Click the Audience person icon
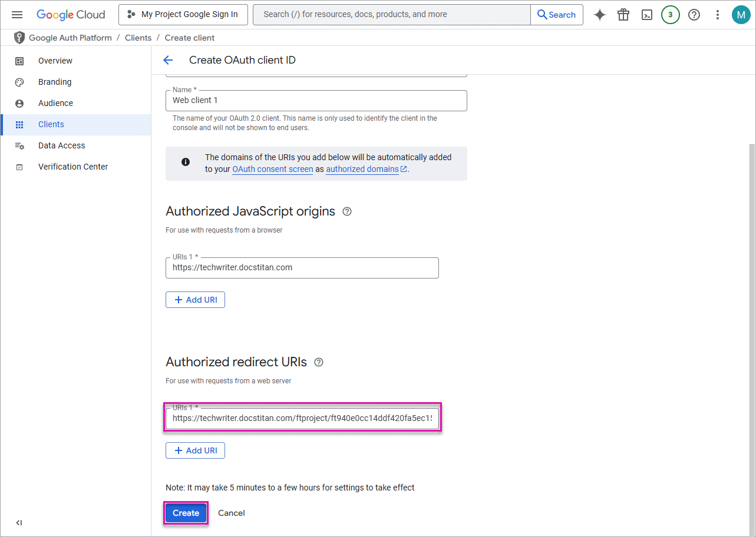Image resolution: width=756 pixels, height=537 pixels. pyautogui.click(x=19, y=103)
